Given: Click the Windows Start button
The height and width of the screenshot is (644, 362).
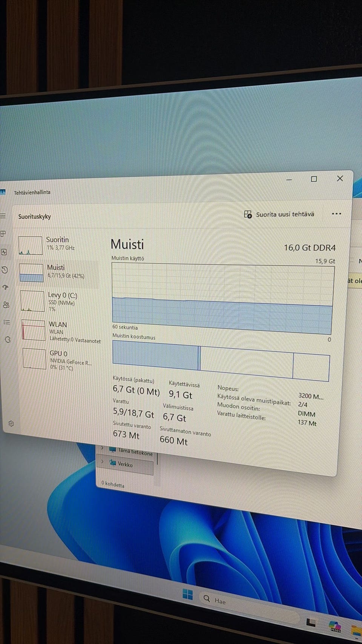Looking at the screenshot, I should tap(187, 595).
